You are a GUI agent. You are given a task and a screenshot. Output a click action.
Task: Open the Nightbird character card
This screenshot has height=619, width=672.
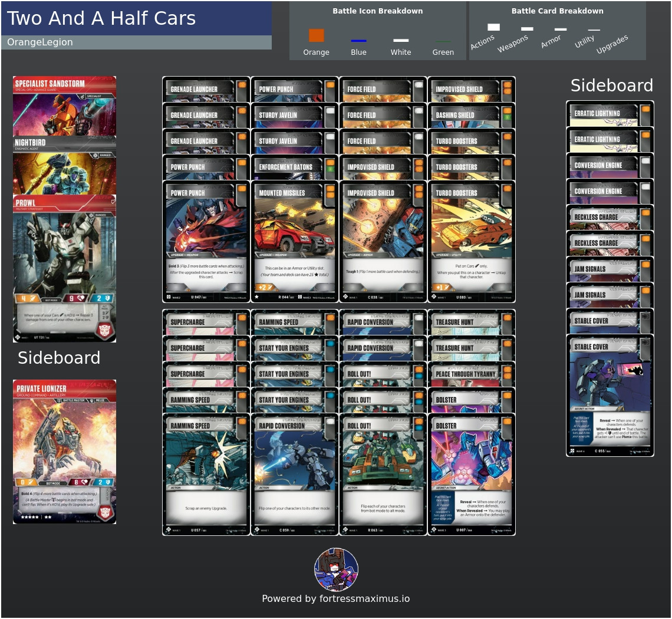point(64,166)
